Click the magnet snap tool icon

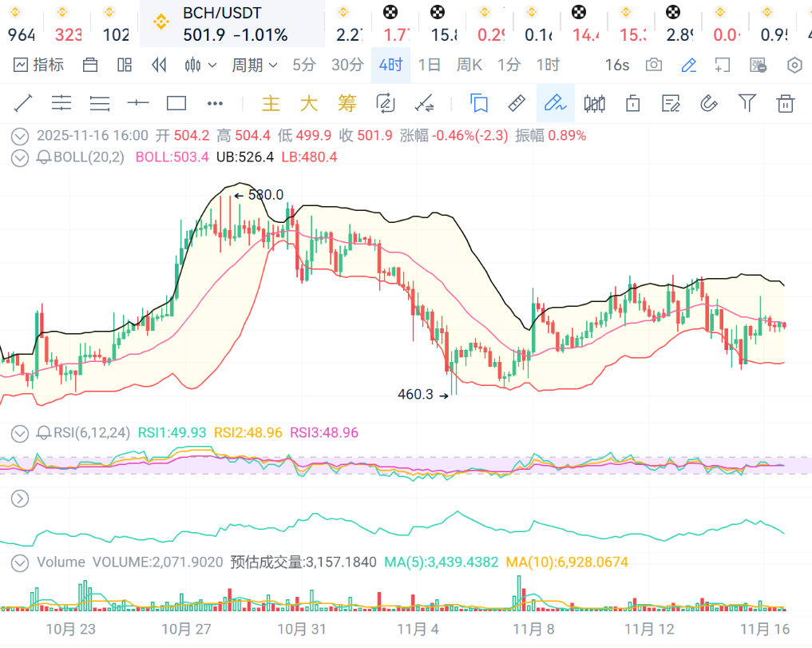coord(708,103)
